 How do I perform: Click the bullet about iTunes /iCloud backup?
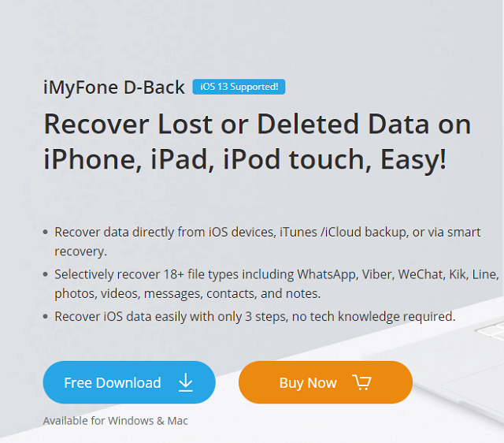[268, 241]
